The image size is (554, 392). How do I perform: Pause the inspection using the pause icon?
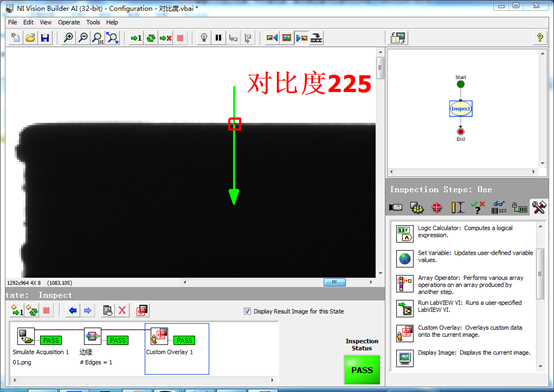(x=218, y=38)
